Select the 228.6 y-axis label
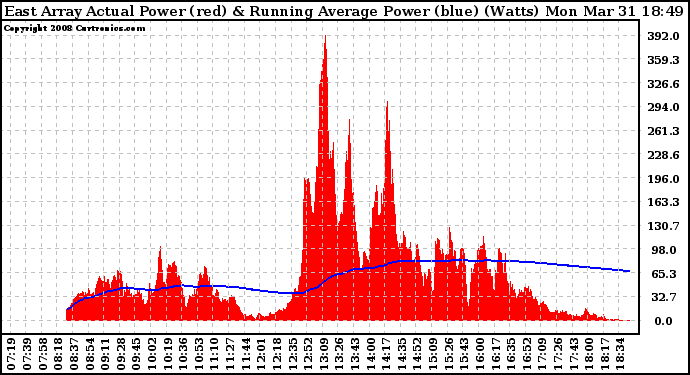This screenshot has height=375, width=690. [663, 155]
